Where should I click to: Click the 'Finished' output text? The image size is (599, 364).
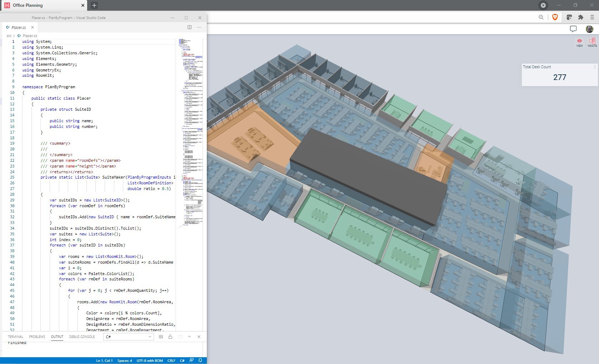[17, 343]
